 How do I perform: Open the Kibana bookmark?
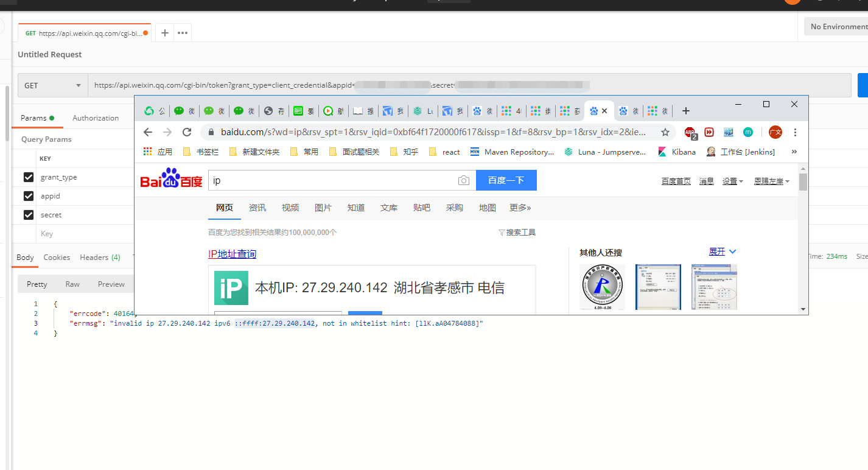(676, 152)
